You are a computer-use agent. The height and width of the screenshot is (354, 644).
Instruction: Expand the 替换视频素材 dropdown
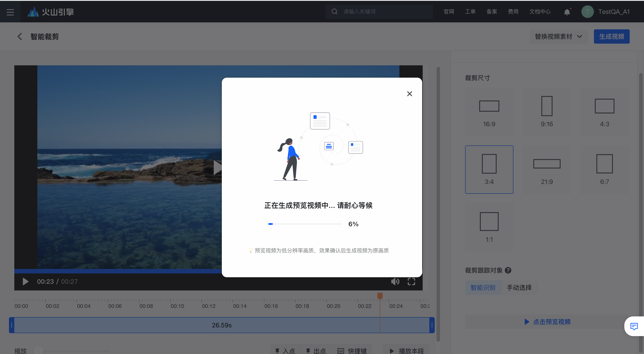point(559,36)
